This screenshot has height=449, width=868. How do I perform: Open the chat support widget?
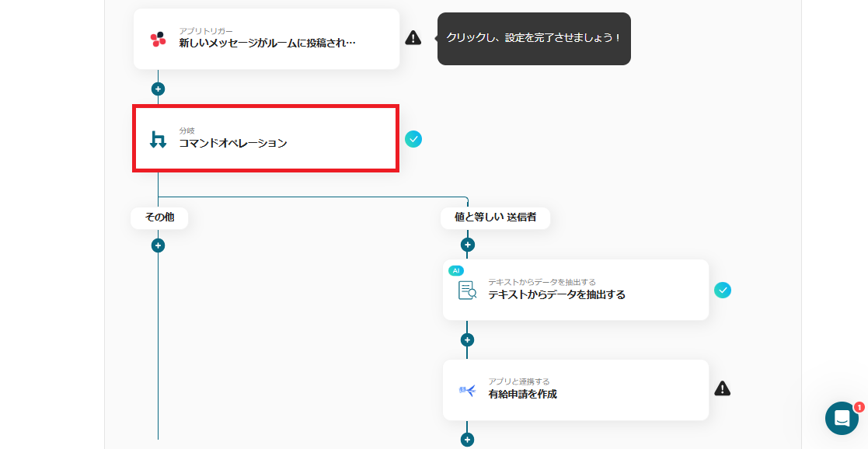pyautogui.click(x=842, y=419)
